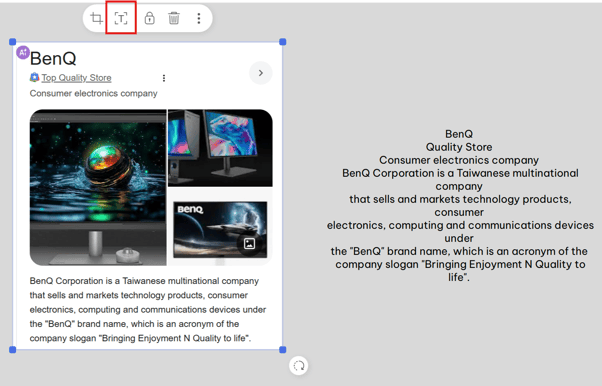Click the large BenQ heading in the card
Viewport: 602px width, 386px height.
(53, 58)
